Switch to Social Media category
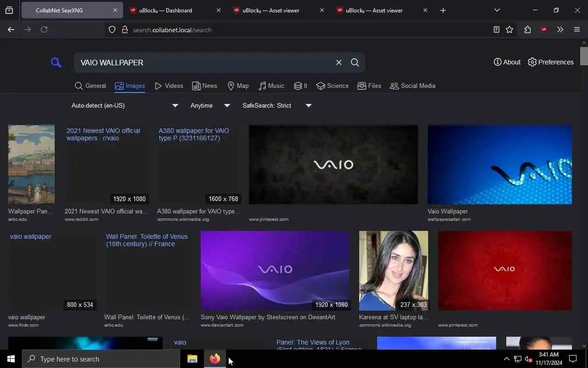The image size is (588, 368). click(413, 86)
